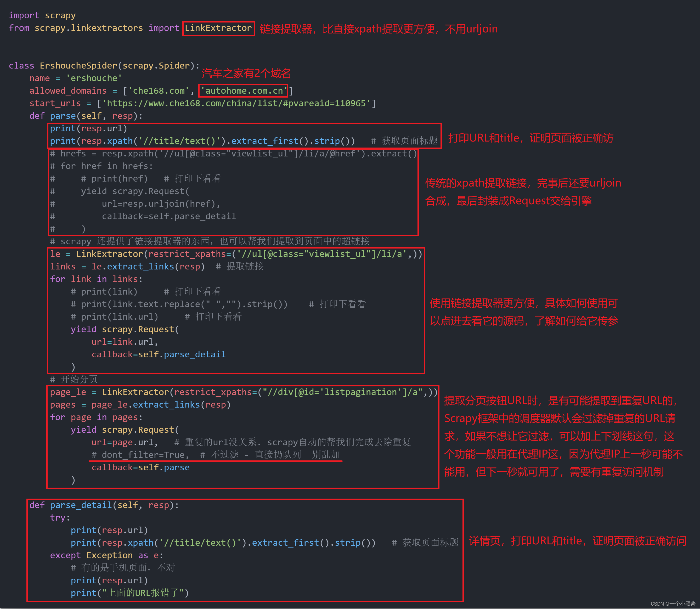
Task: Click the callback=self.parse_detail argument
Action: 158,354
